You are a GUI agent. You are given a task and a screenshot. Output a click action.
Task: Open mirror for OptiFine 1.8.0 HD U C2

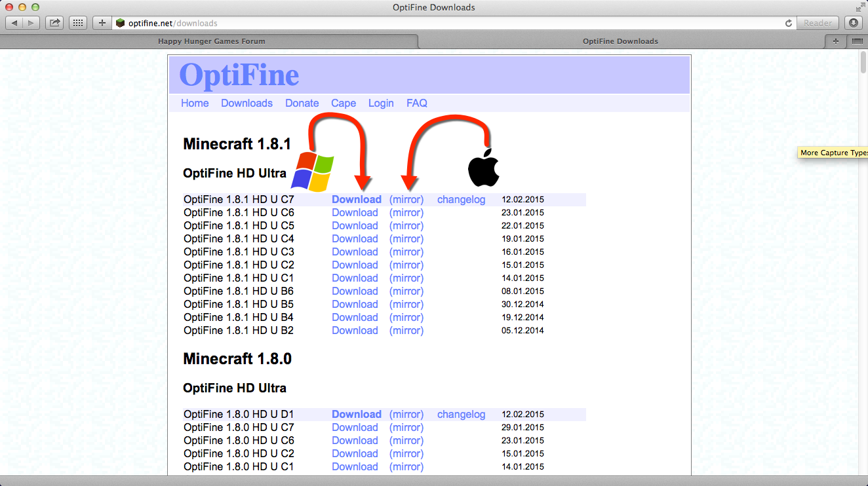point(406,454)
